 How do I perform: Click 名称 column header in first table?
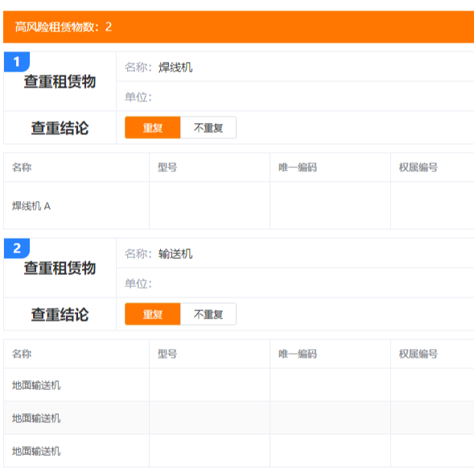tap(22, 167)
